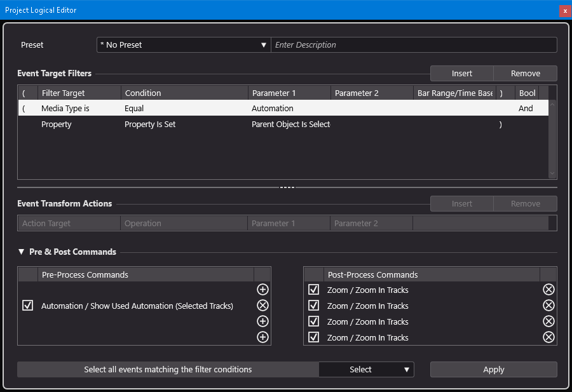Open the Preset dropdown menu
The height and width of the screenshot is (392, 572).
click(x=183, y=45)
